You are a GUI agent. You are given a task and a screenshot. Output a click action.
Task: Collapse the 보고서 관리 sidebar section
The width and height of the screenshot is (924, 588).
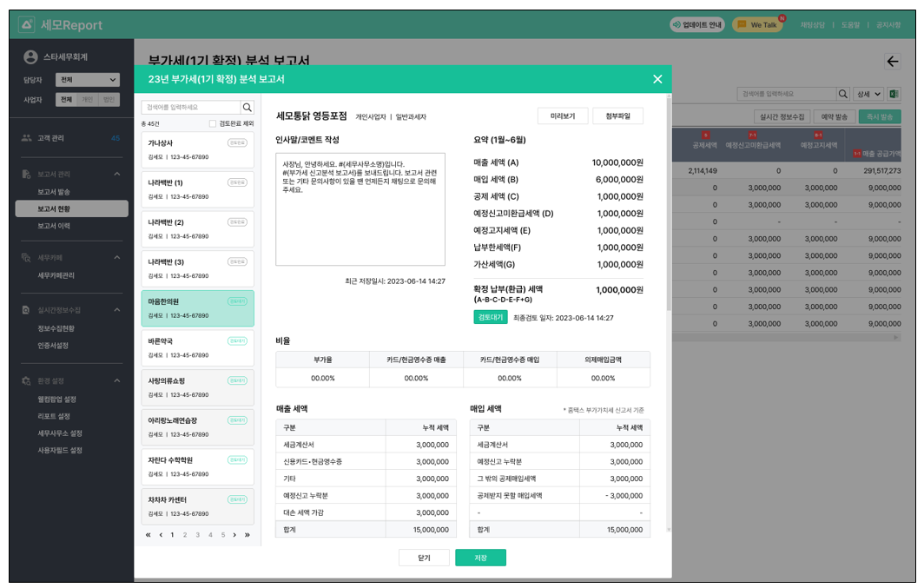pos(117,175)
